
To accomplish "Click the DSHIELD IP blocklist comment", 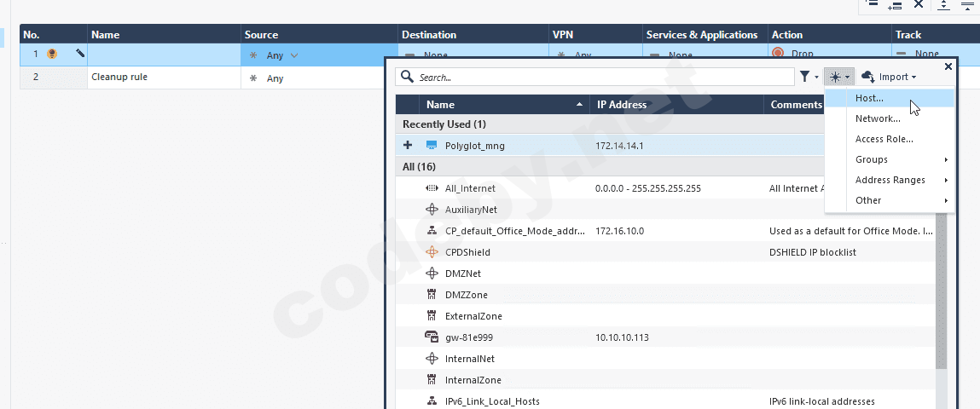I will pyautogui.click(x=813, y=252).
